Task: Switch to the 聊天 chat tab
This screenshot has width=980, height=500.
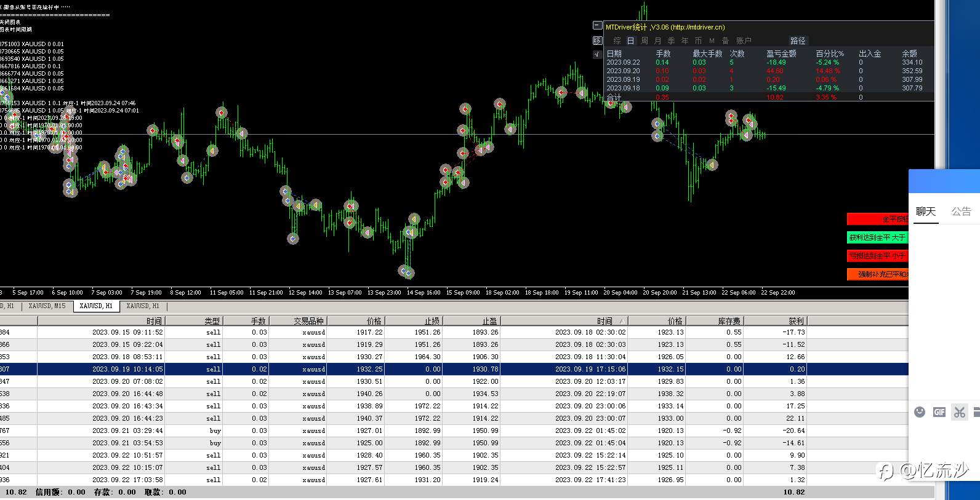Action: [925, 212]
